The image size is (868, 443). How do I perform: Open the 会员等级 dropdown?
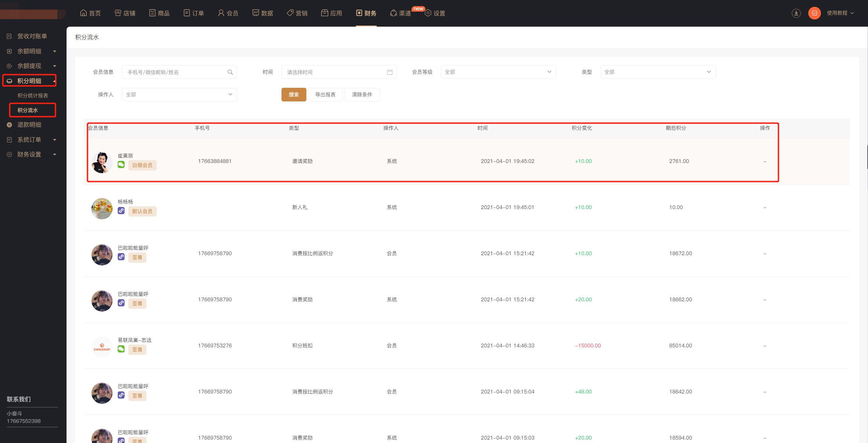(498, 72)
